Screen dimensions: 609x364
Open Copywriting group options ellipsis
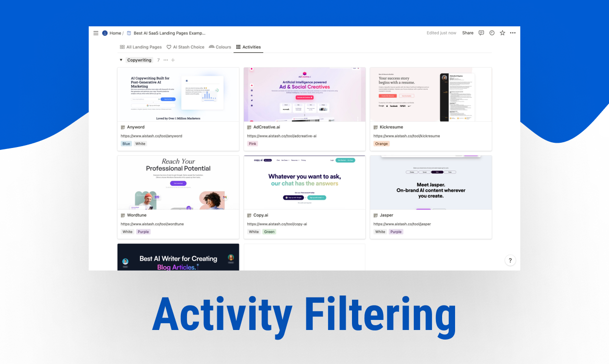166,60
